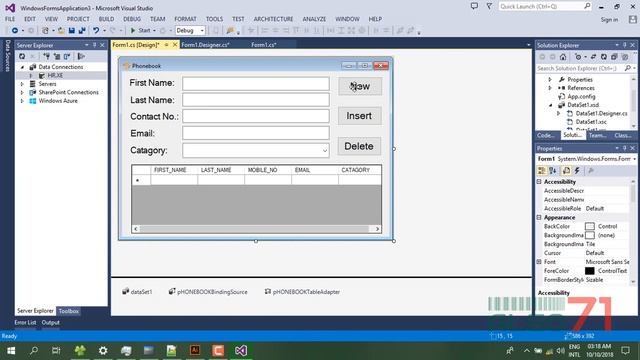
Task: Click the Sign in link
Action: (x=609, y=20)
